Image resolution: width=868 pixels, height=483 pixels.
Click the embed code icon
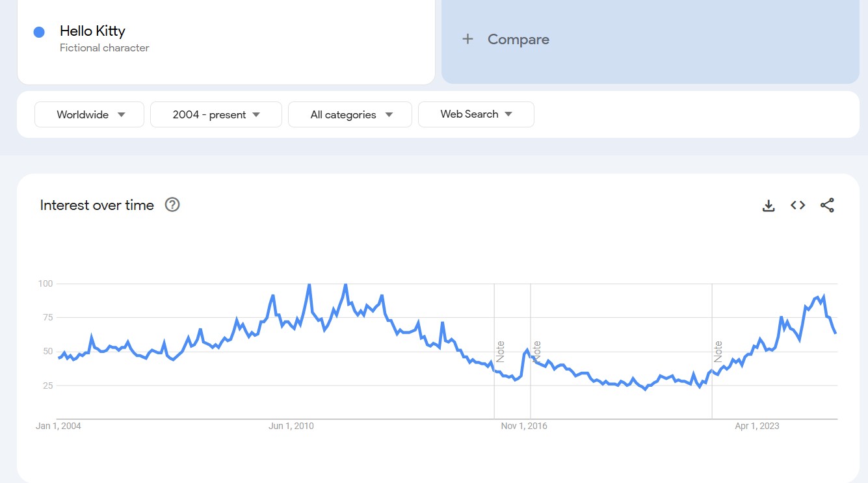coord(798,205)
